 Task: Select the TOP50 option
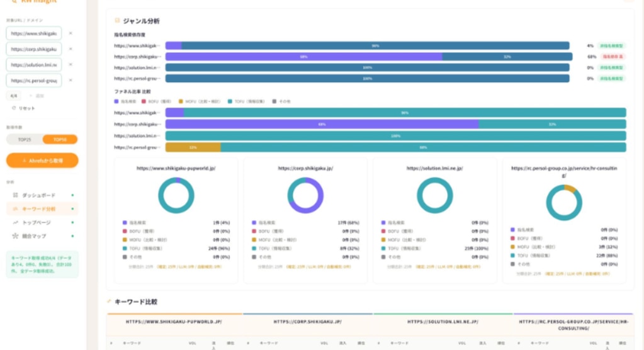pyautogui.click(x=60, y=140)
